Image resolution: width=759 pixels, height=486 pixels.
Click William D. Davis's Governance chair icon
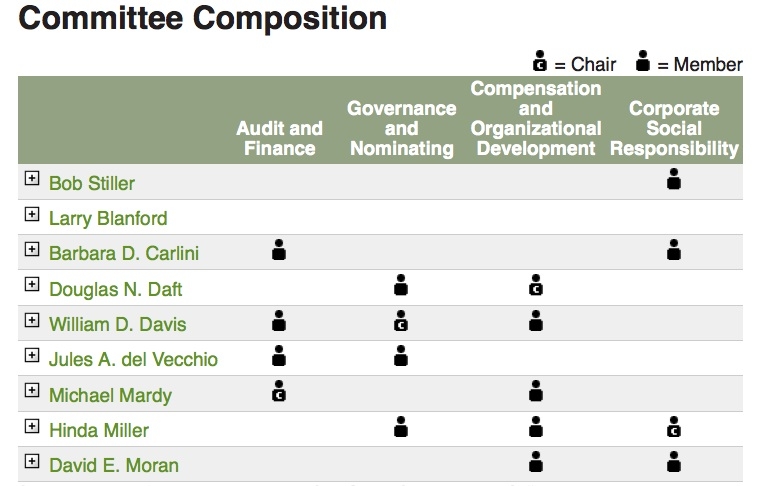tap(401, 320)
